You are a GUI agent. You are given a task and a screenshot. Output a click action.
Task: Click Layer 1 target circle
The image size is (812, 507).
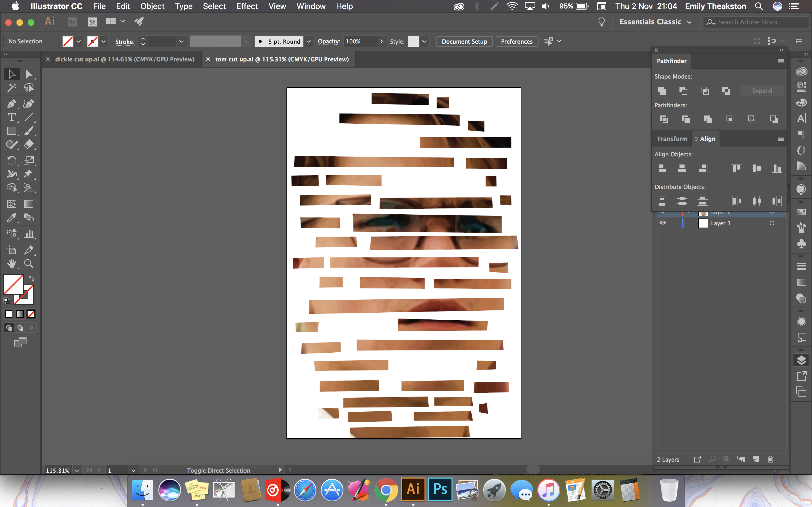(772, 223)
